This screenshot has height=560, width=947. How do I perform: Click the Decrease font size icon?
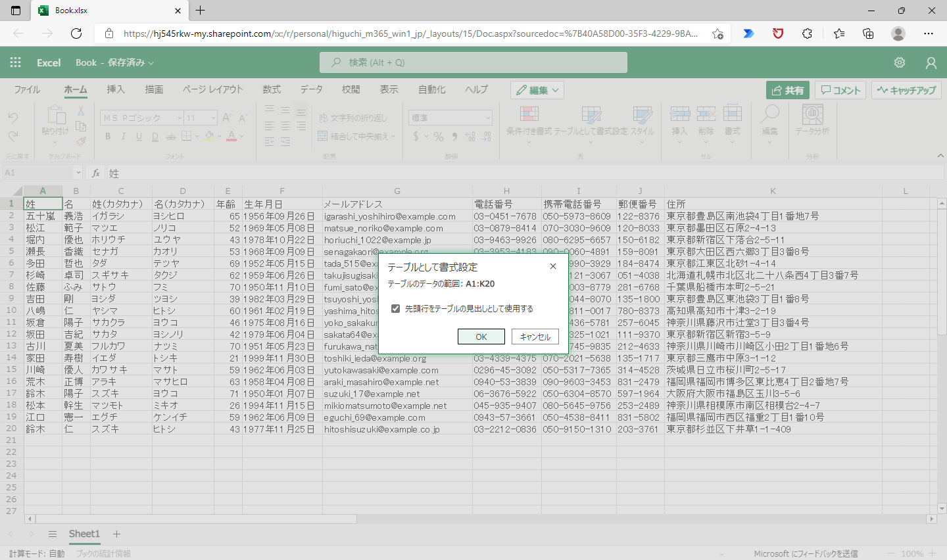pos(243,118)
